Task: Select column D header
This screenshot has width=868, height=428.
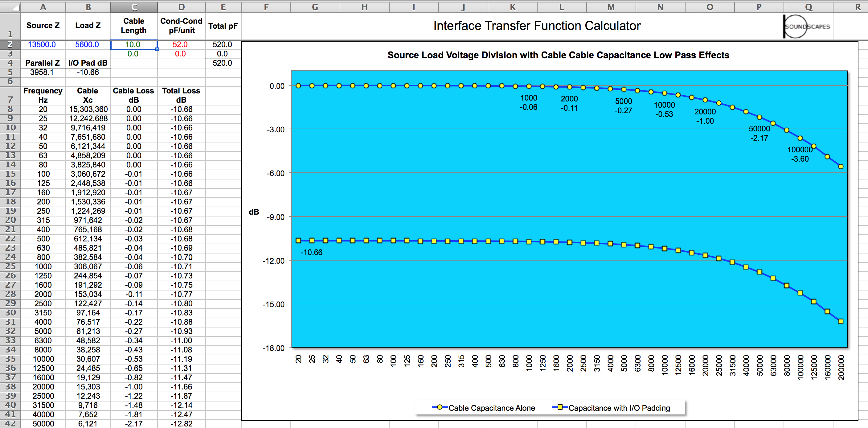Action: click(x=181, y=7)
